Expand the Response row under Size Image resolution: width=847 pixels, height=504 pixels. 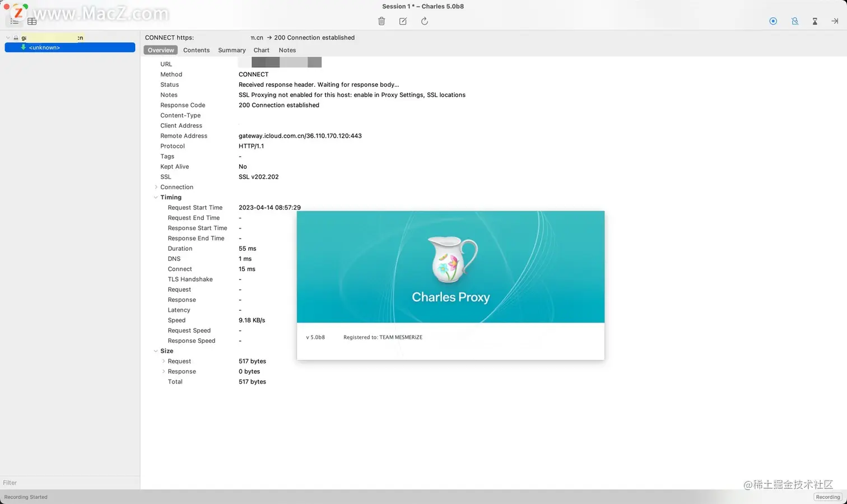pyautogui.click(x=164, y=371)
